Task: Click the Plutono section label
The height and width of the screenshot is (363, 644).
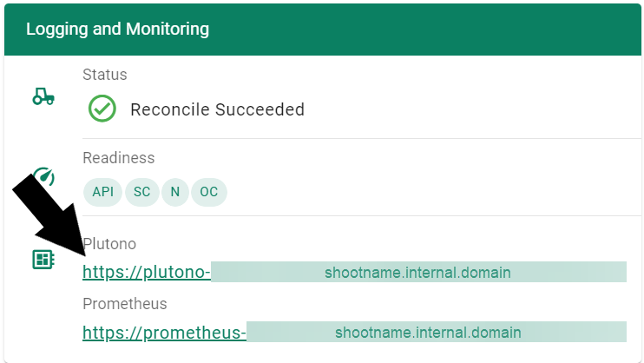Action: click(111, 244)
